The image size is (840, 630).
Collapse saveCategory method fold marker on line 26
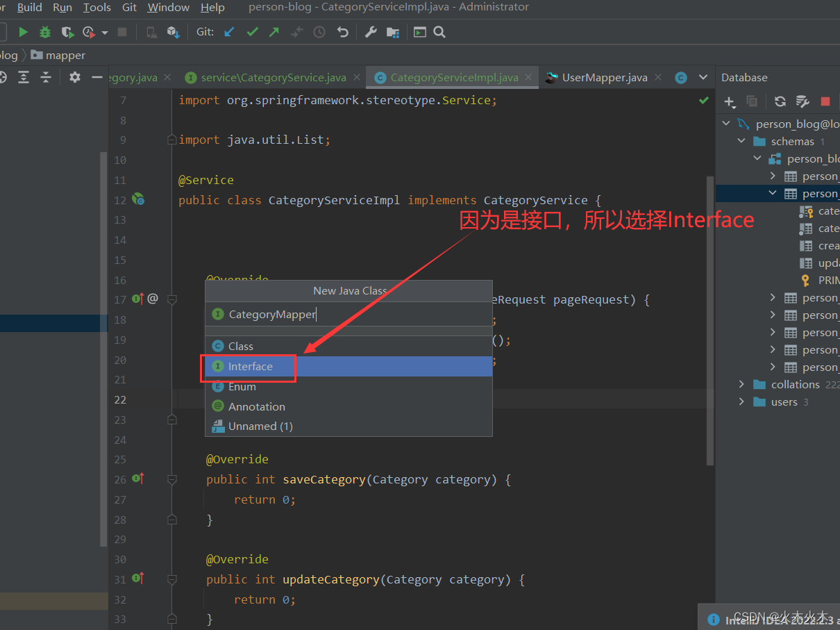pyautogui.click(x=172, y=479)
